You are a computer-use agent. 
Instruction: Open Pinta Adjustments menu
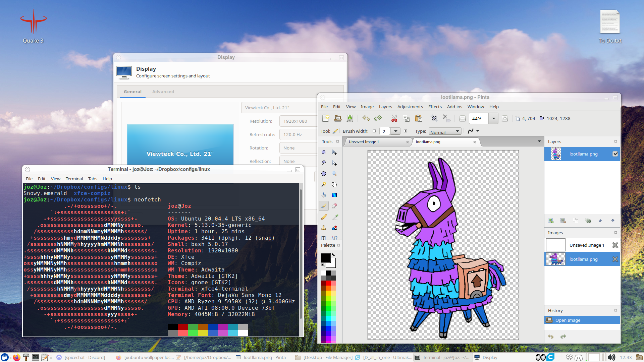(x=410, y=107)
